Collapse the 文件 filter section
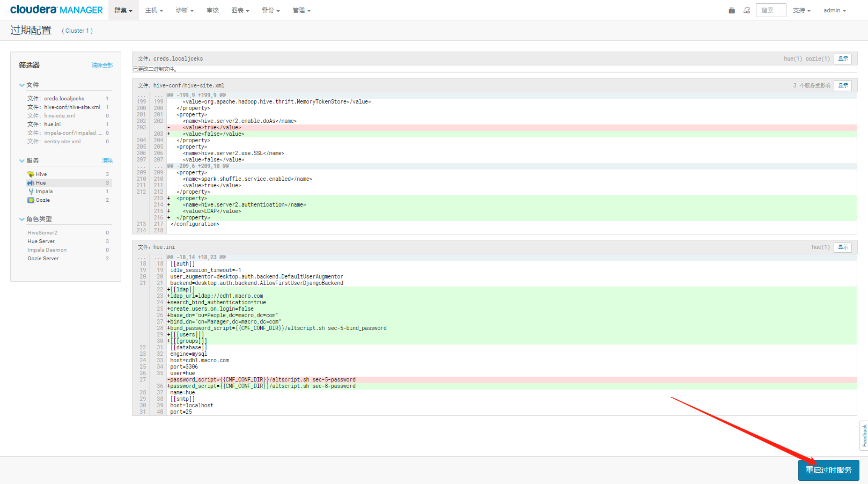This screenshot has width=868, height=484. [30, 85]
